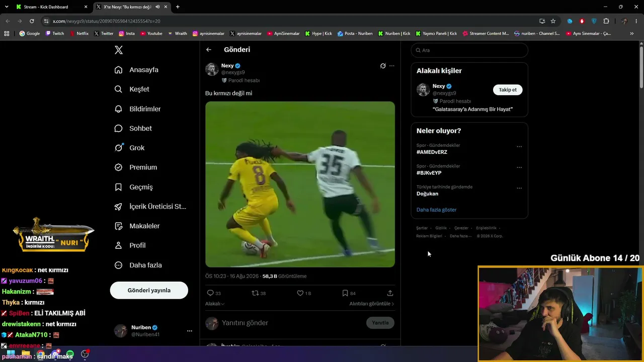
Task: Share the post using the share icon
Action: [x=390, y=293]
